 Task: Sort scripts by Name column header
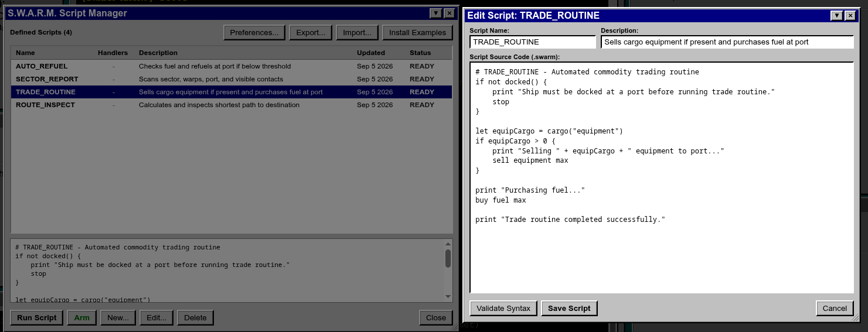pyautogui.click(x=25, y=53)
